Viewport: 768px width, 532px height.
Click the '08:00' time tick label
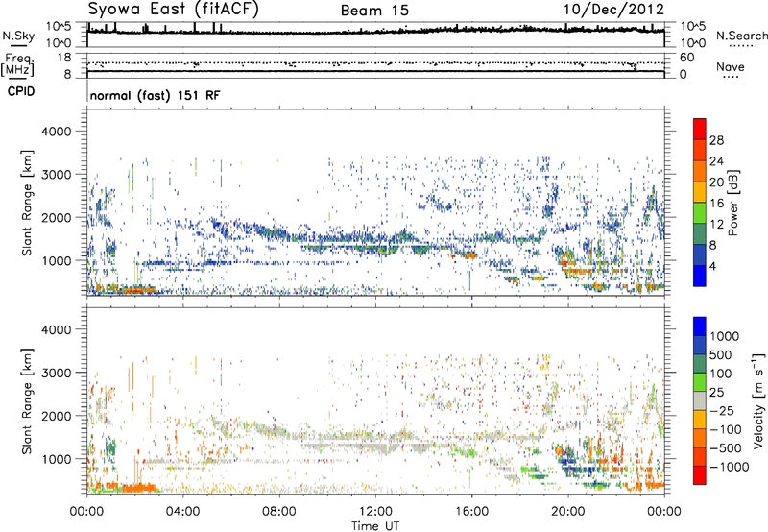279,512
